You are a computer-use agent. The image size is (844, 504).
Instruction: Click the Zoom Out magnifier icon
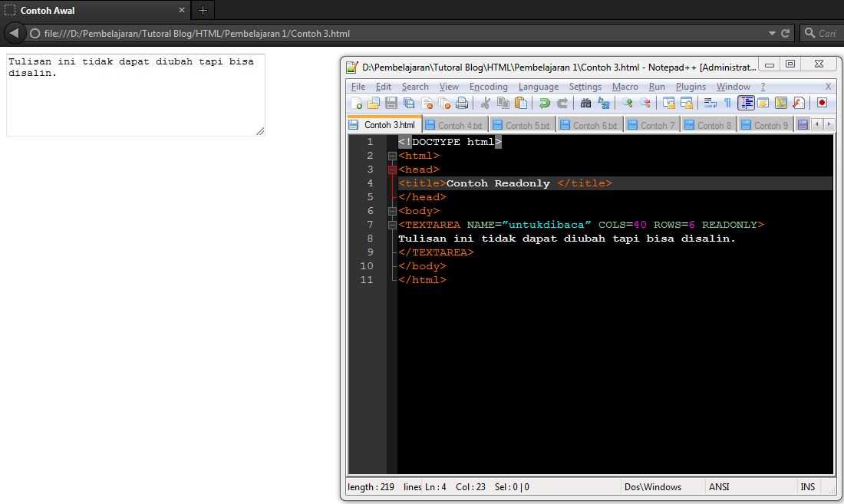point(645,104)
